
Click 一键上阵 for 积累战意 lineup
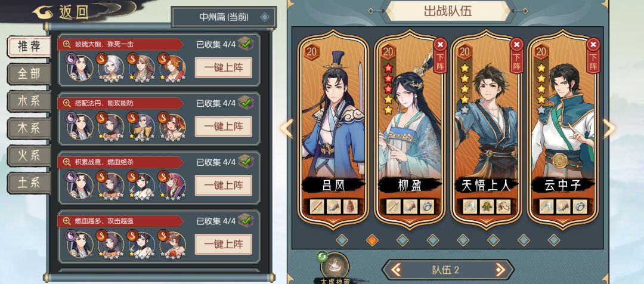[x=224, y=186]
